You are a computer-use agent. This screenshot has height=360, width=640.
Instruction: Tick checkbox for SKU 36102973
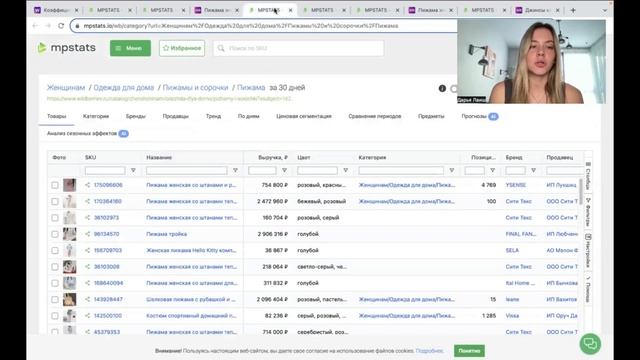coord(55,218)
